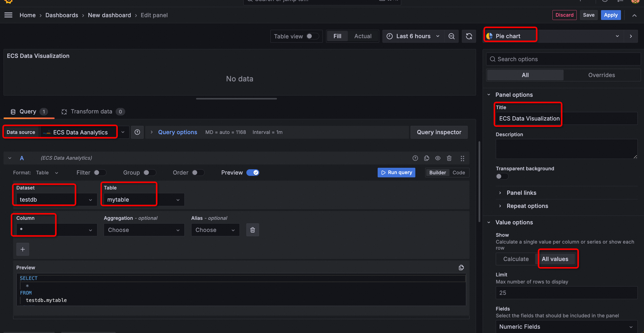Click the Transform data icon
The width and height of the screenshot is (644, 333).
(x=64, y=112)
